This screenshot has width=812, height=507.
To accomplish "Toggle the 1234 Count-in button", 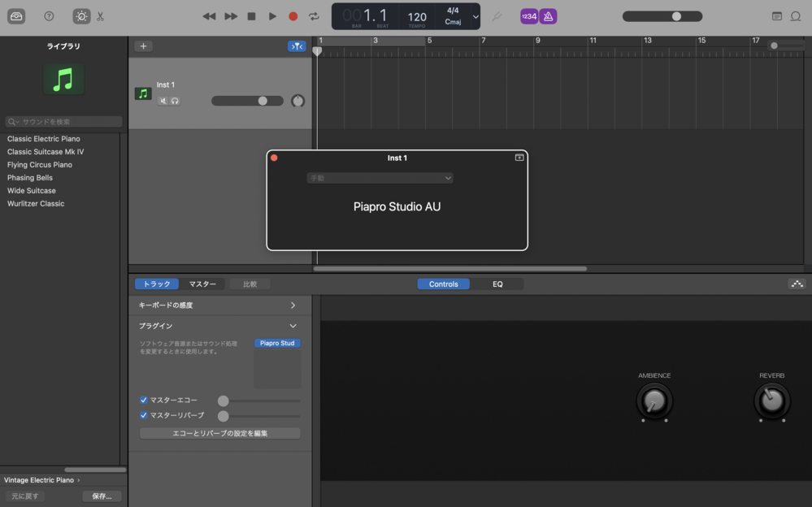I will click(528, 16).
